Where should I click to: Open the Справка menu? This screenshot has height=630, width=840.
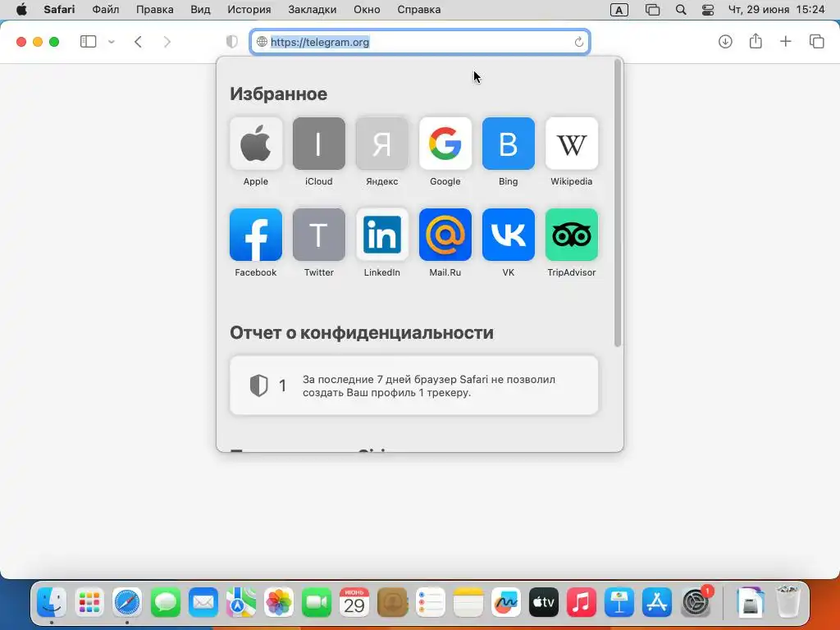[419, 10]
